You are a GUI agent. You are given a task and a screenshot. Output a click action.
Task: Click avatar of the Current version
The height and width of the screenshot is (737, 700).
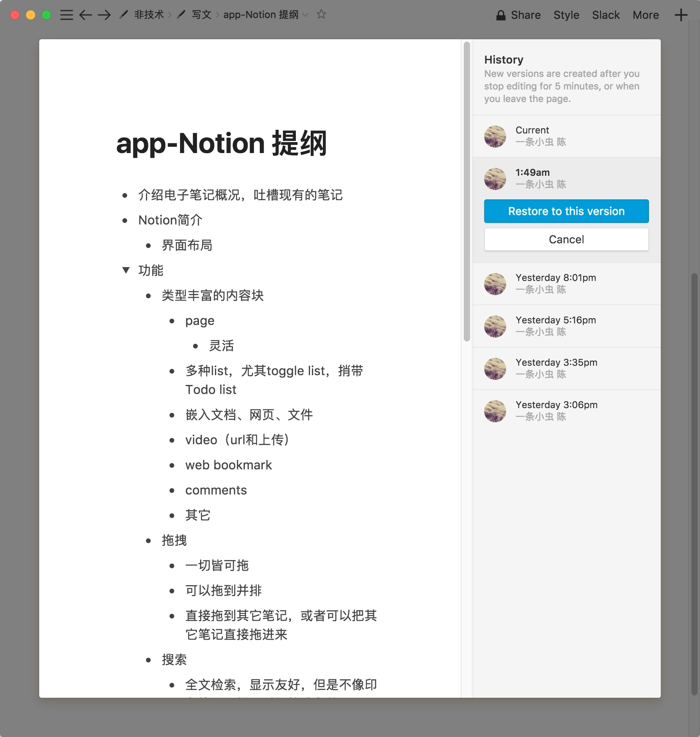click(x=495, y=137)
